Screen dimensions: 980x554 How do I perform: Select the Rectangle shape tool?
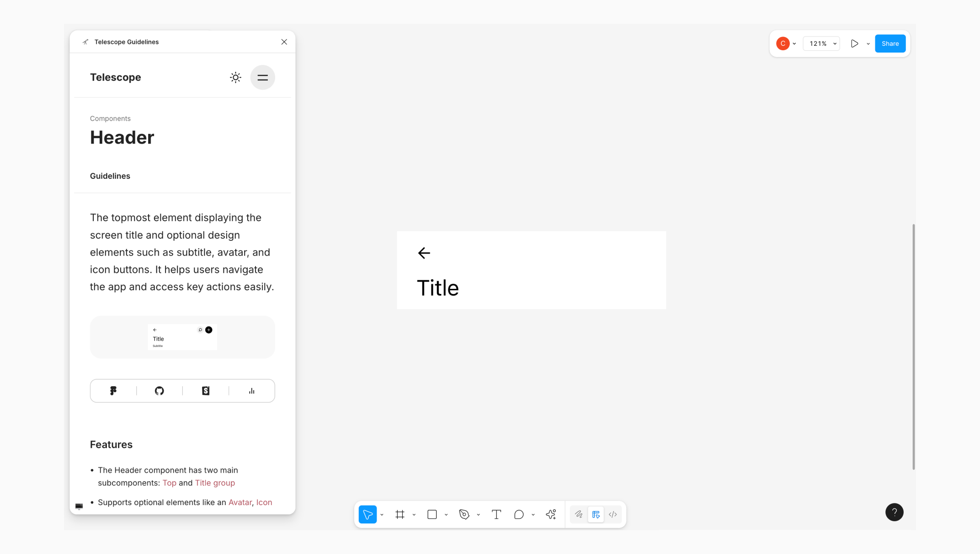pos(432,515)
